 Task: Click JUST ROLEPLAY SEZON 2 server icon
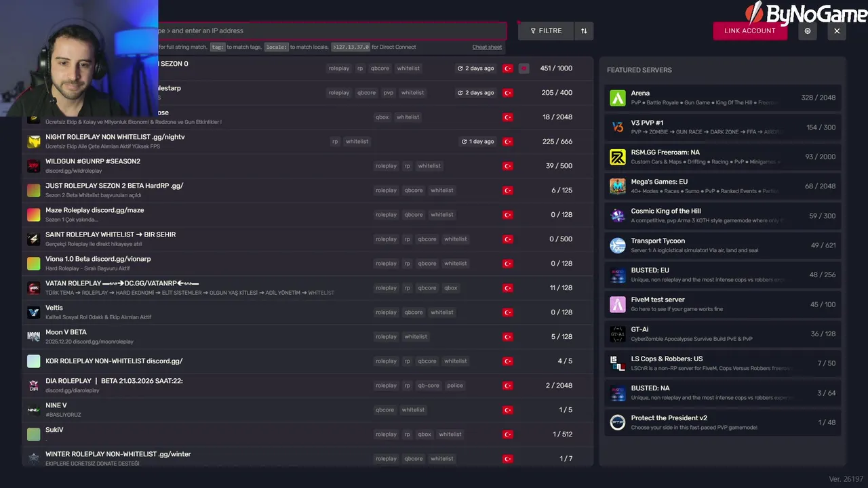[x=34, y=190]
